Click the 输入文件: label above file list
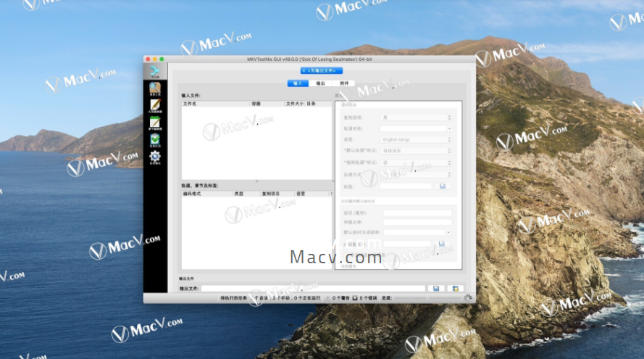Screen dimensions: 644x359 coord(191,96)
